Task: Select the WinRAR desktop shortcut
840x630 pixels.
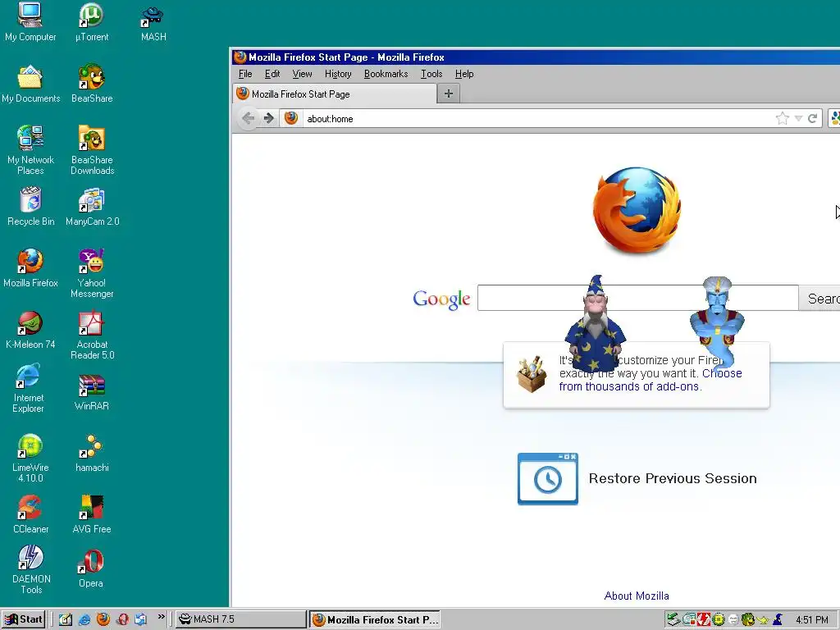Action: [x=92, y=392]
